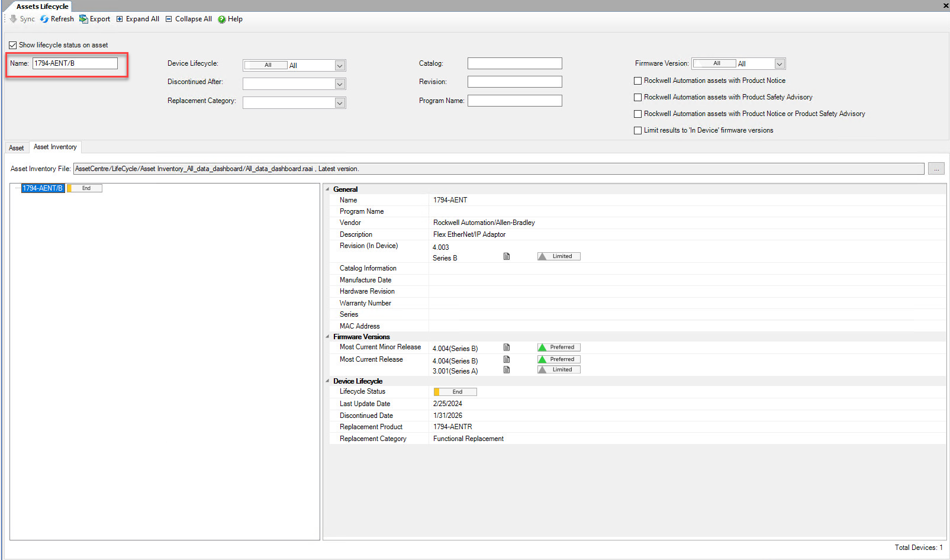
Task: Click Replacement Product value 1794-AENTR
Action: (453, 427)
